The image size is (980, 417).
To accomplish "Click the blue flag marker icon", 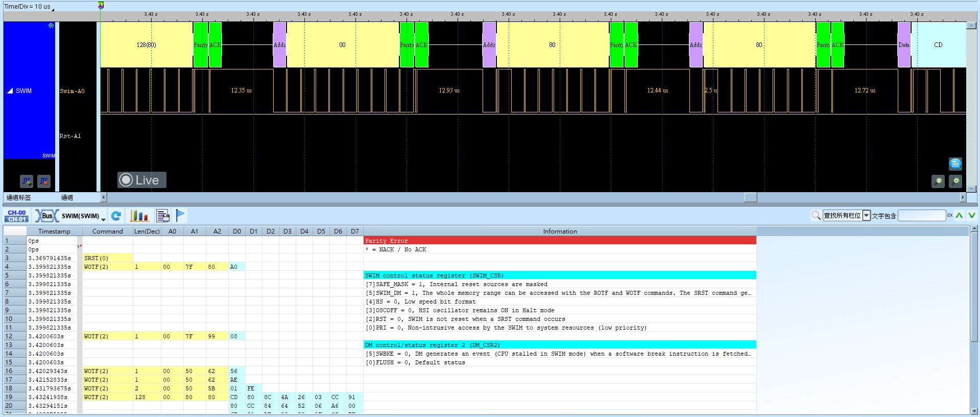I will point(180,216).
